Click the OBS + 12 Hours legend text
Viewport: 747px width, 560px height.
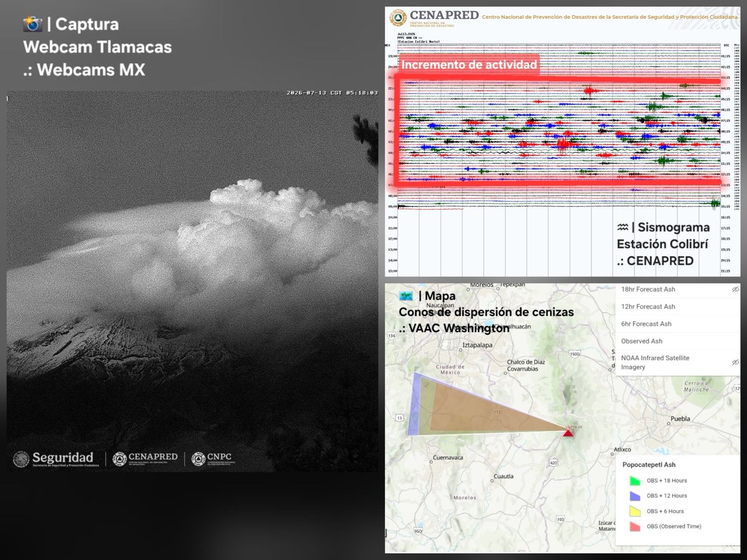point(667,496)
